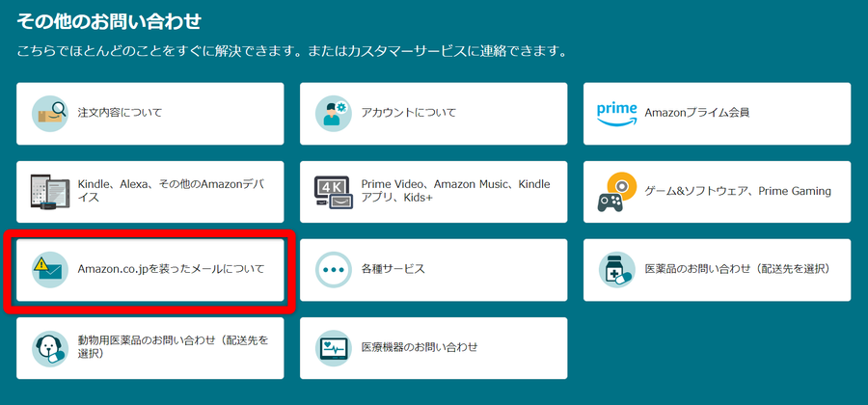Screen dimensions: 868x405
Task: Click the person-with-gear account icon
Action: (334, 114)
